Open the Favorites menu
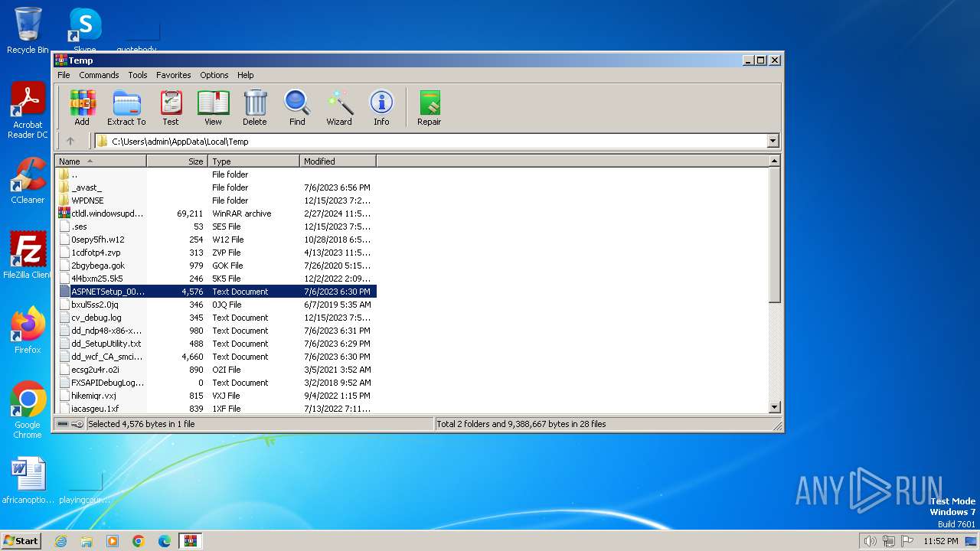 174,75
